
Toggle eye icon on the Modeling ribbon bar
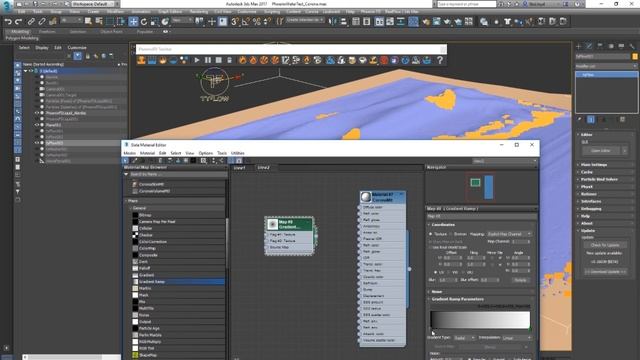(166, 31)
